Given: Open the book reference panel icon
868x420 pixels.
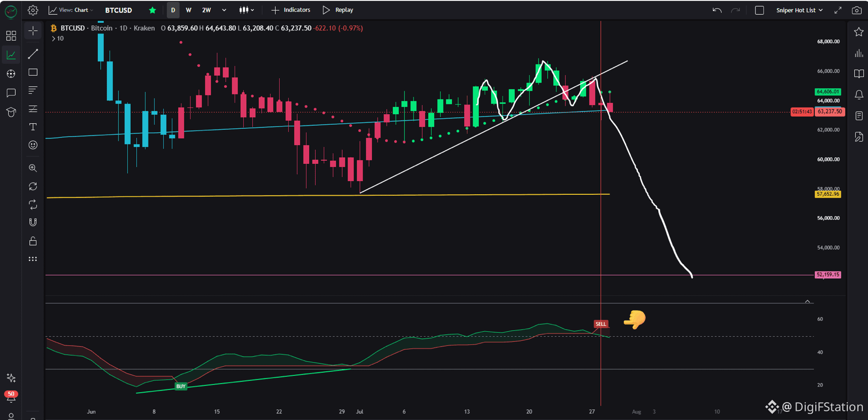Looking at the screenshot, I should coord(859,74).
